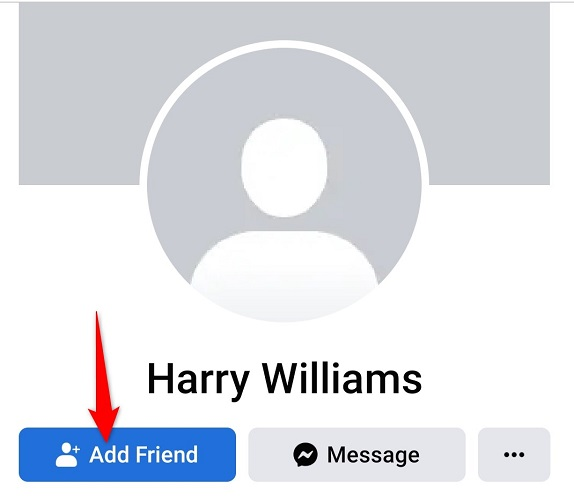
Task: Click the person-plus icon in Add Friend
Action: [x=67, y=455]
